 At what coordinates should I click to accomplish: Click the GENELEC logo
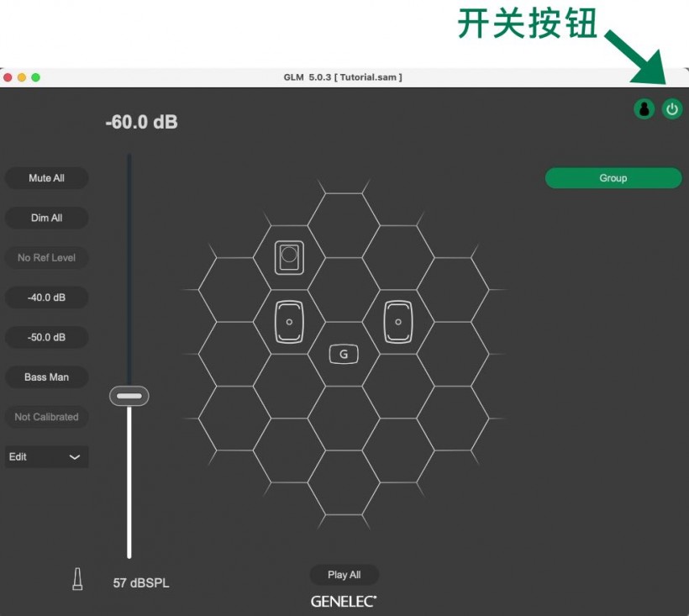[x=344, y=602]
